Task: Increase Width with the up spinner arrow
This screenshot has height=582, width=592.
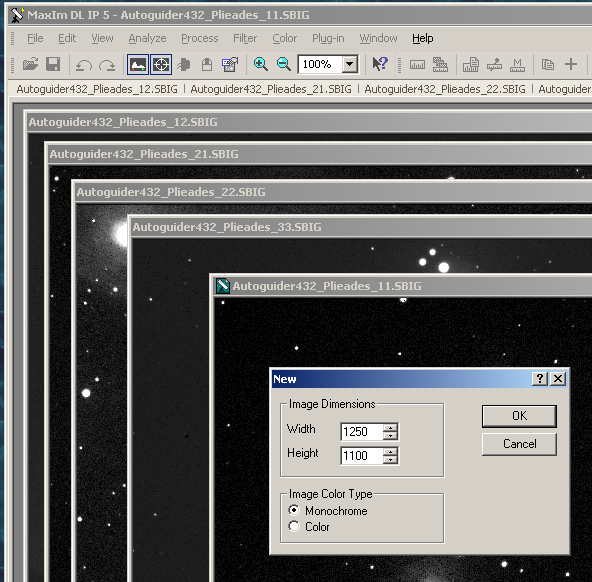Action: (x=390, y=428)
